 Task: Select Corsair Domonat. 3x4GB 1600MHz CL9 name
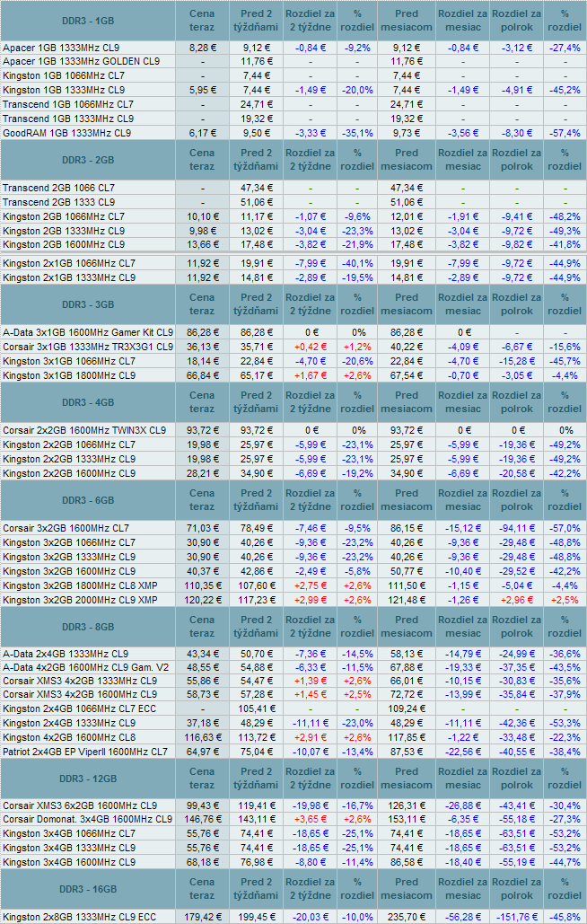click(x=88, y=820)
